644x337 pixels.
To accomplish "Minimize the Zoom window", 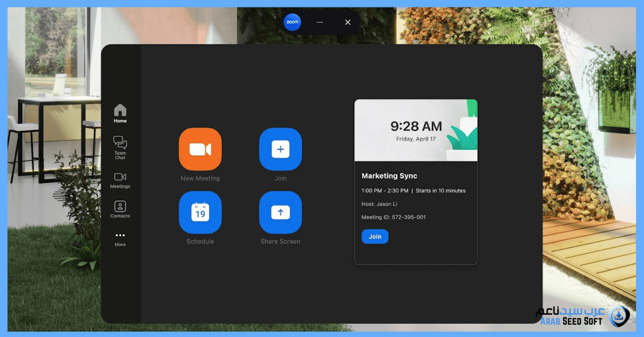I will click(320, 22).
